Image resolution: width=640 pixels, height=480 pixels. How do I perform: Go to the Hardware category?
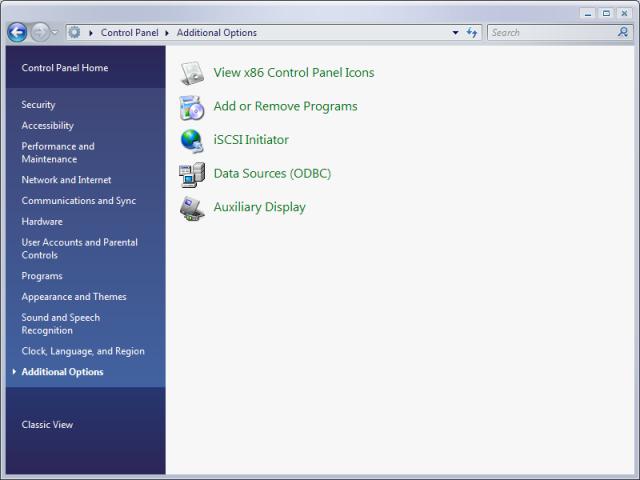click(42, 222)
